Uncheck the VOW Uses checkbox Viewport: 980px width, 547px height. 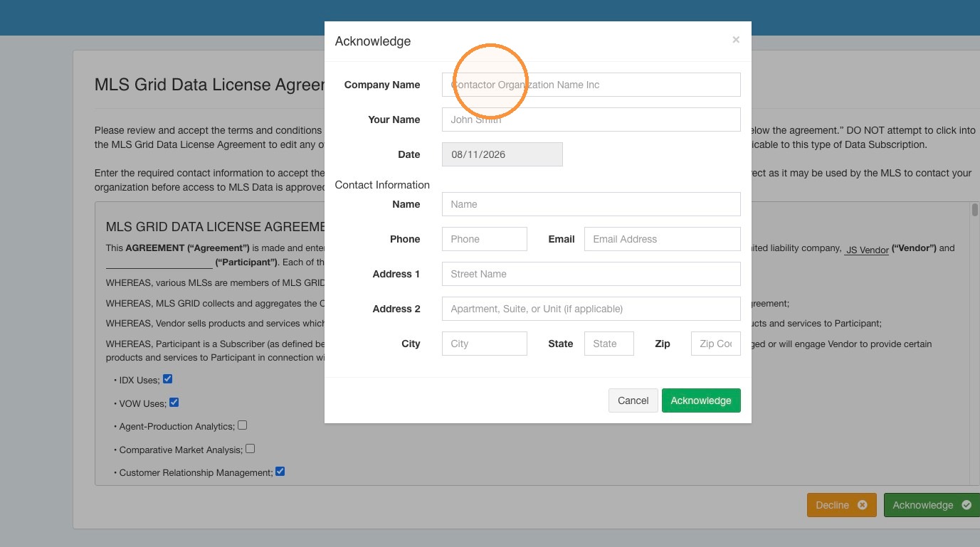(x=174, y=403)
